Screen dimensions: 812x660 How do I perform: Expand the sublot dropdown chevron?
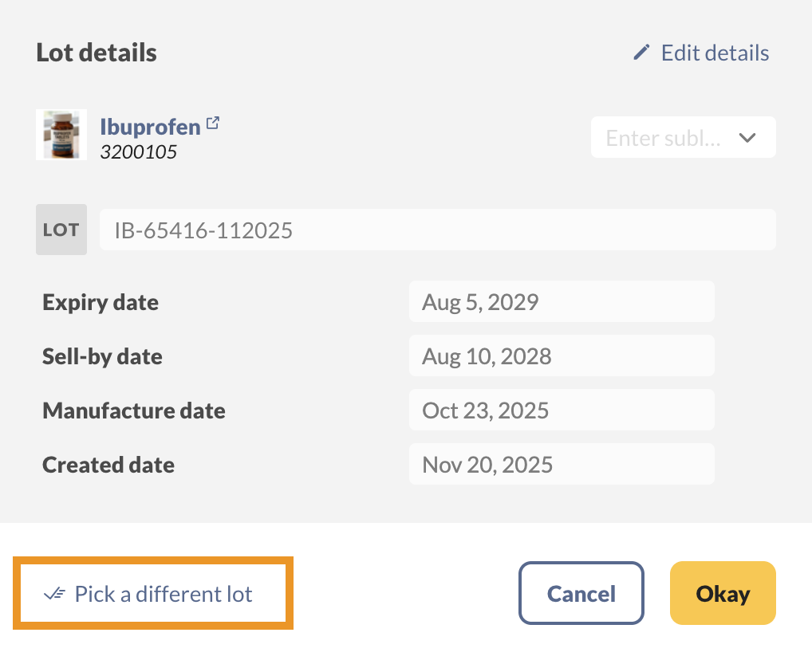tap(747, 138)
